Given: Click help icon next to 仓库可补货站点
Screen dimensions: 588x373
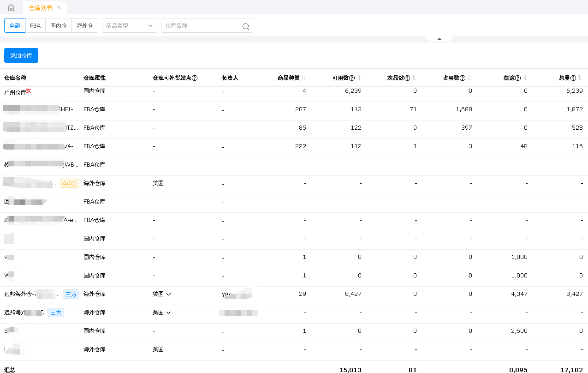Looking at the screenshot, I should point(195,78).
